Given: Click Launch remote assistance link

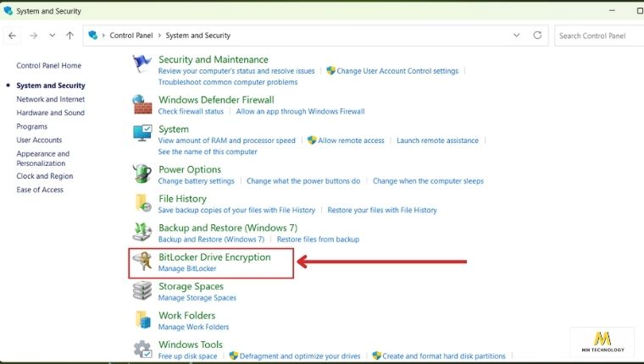Looking at the screenshot, I should coord(437,141).
